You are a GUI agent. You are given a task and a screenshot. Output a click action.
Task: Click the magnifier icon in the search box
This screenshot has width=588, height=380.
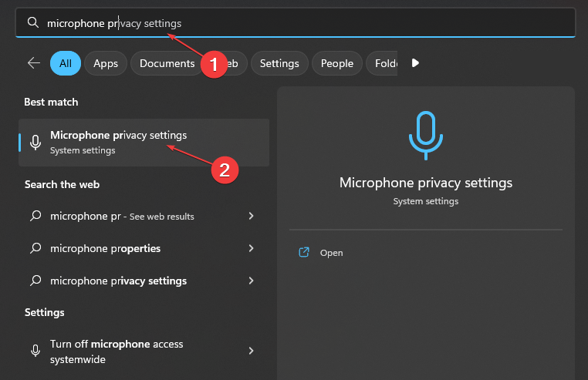coord(32,23)
